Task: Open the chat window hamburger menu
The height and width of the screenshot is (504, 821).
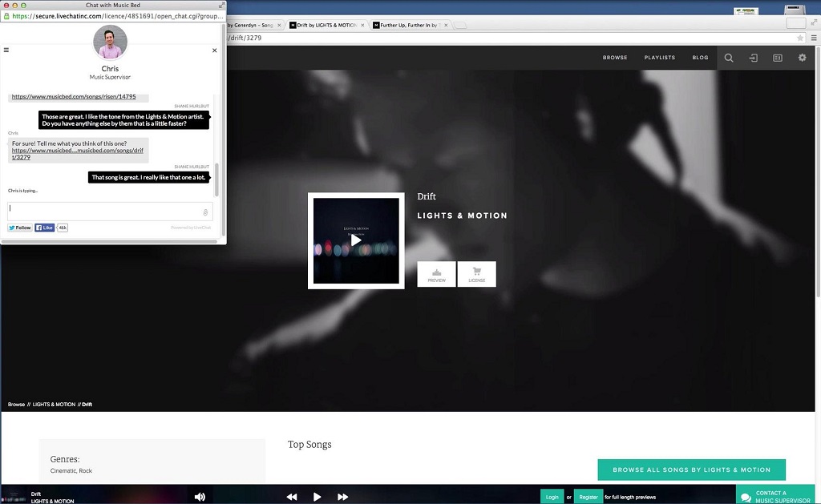Action: [6, 50]
